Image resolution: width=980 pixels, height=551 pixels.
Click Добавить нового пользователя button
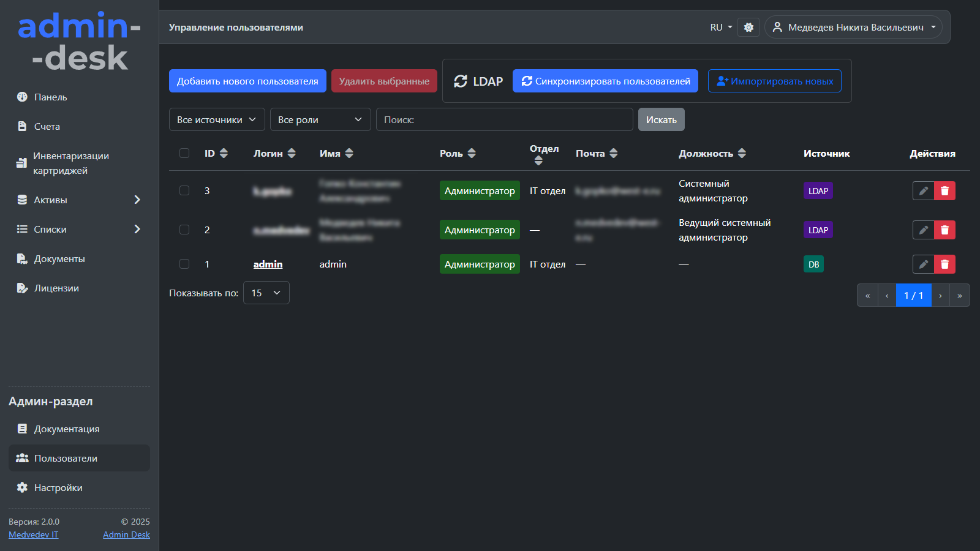(x=247, y=81)
